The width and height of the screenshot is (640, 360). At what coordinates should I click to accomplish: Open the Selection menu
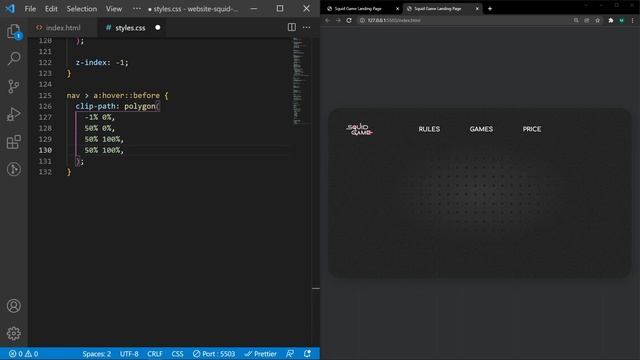click(x=82, y=9)
